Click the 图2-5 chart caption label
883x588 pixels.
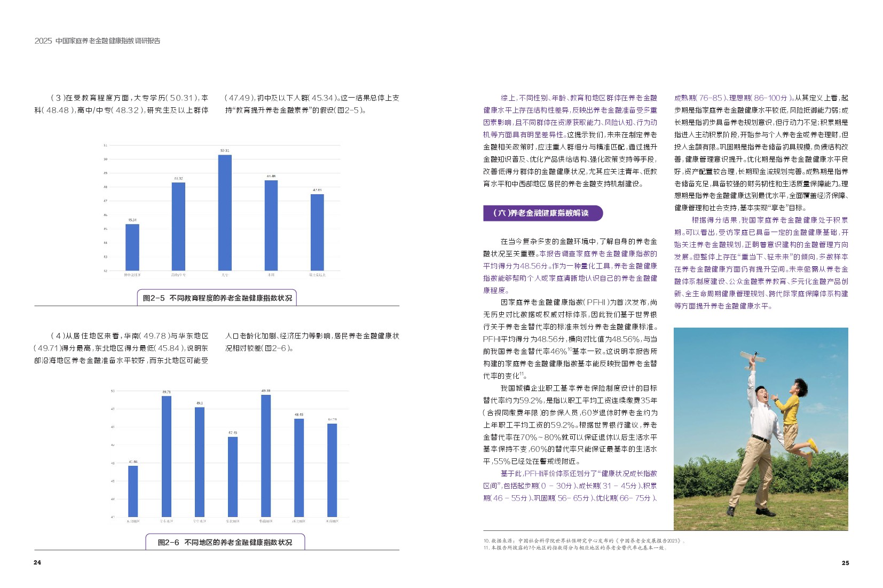(x=217, y=298)
